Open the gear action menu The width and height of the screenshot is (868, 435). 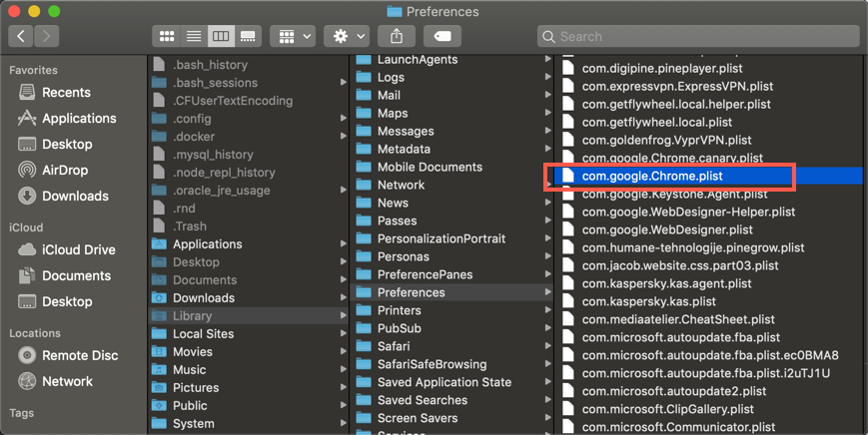348,36
